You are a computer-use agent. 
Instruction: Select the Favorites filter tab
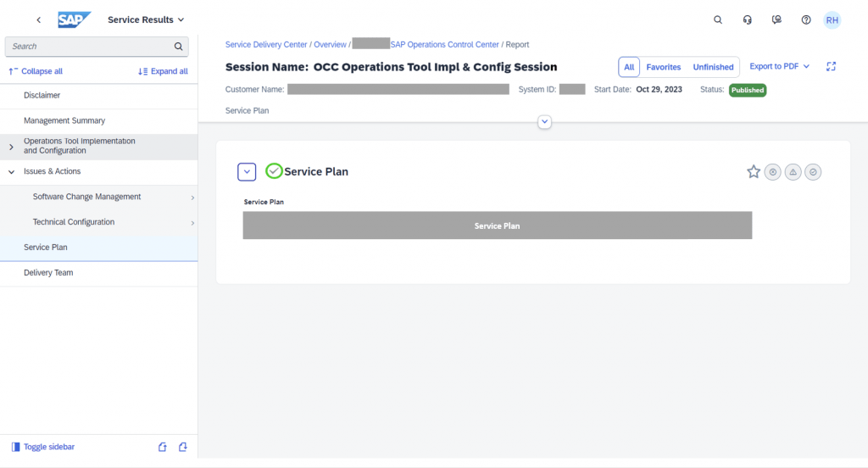[663, 67]
